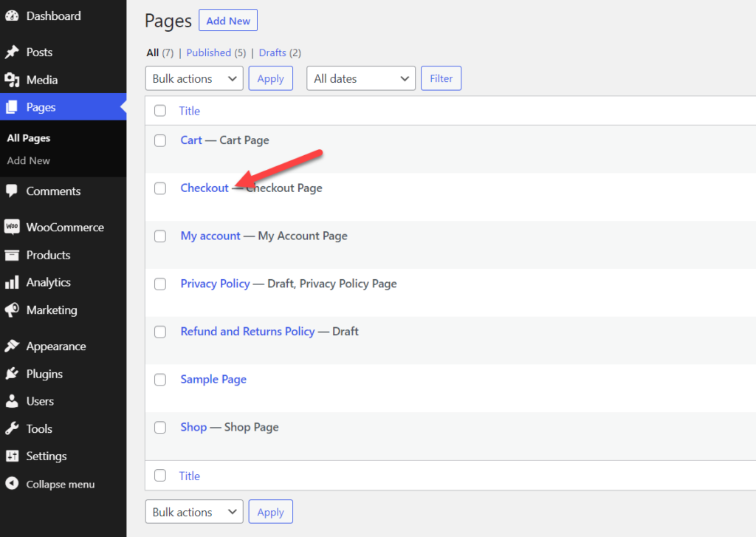Click the Add New button beside Pages heading
The width and height of the screenshot is (756, 537).
pyautogui.click(x=228, y=20)
